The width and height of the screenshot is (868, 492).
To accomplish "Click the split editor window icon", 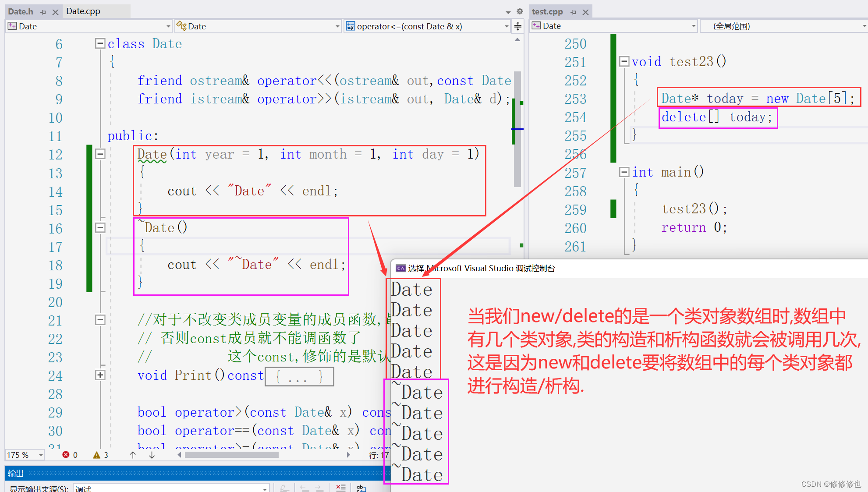I will 518,26.
